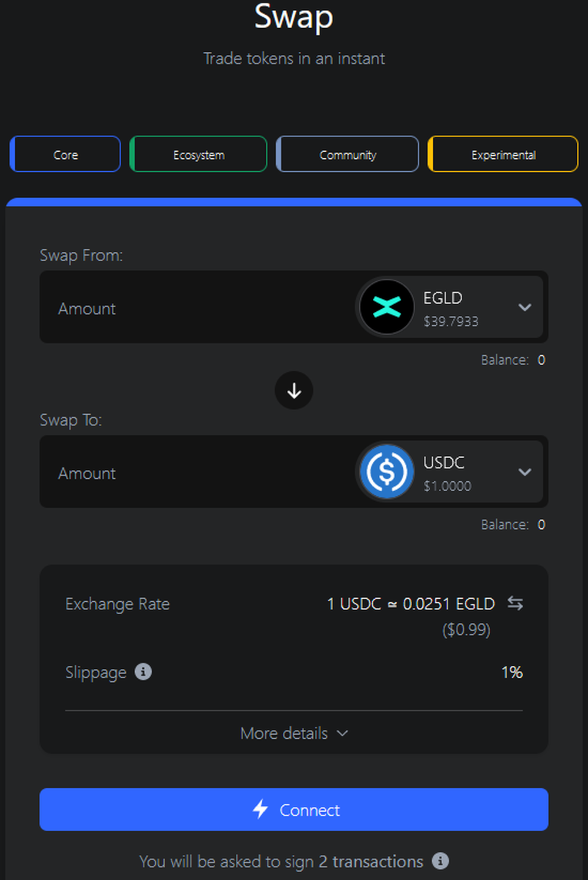The image size is (588, 880).
Task: Click the Swap From balance value
Action: 541,360
